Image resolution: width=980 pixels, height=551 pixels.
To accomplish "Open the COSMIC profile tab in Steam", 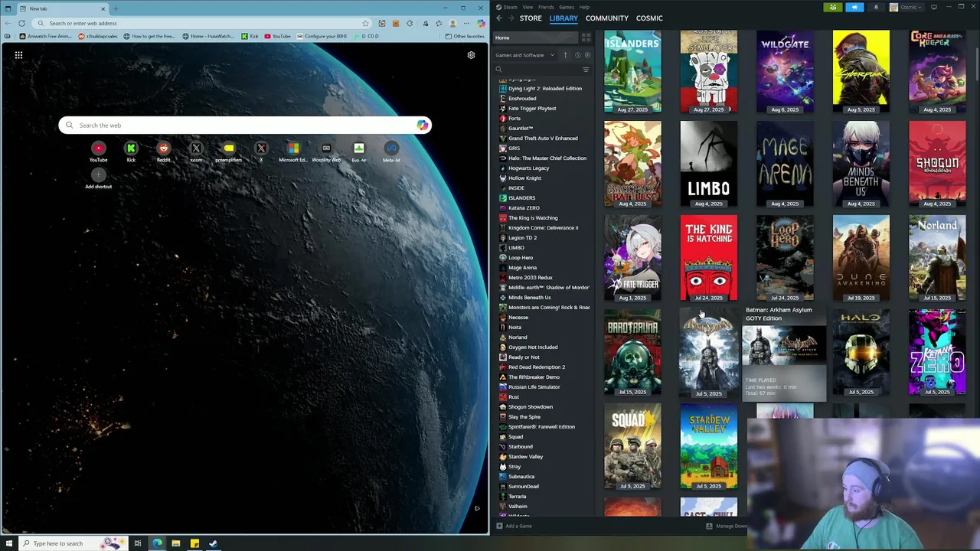I will pyautogui.click(x=649, y=18).
